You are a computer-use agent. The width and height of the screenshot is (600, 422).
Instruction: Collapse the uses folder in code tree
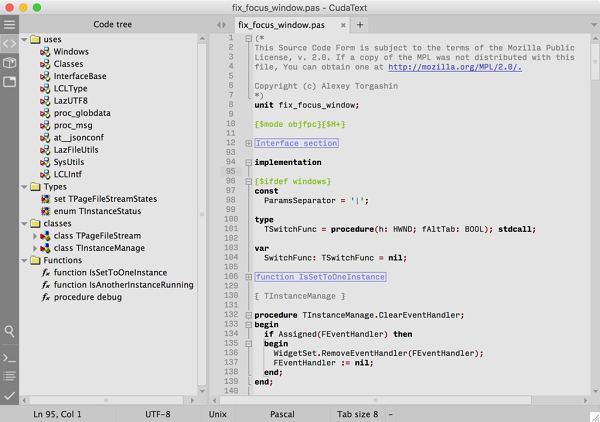pos(24,39)
